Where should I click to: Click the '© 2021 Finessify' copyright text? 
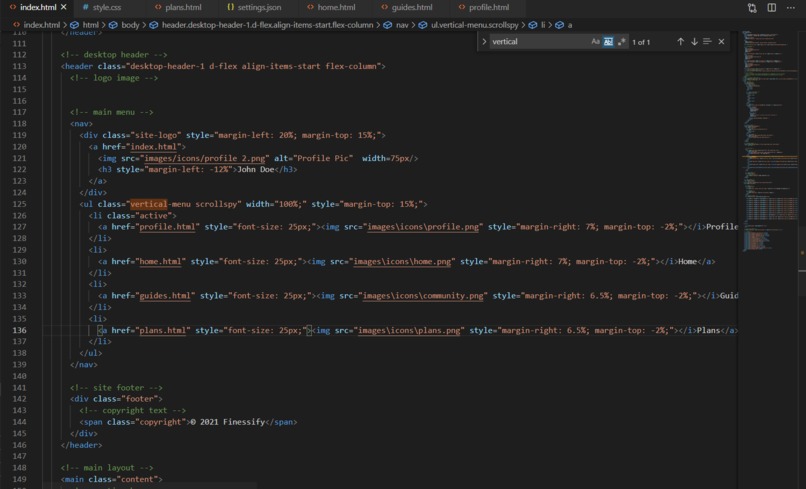227,422
